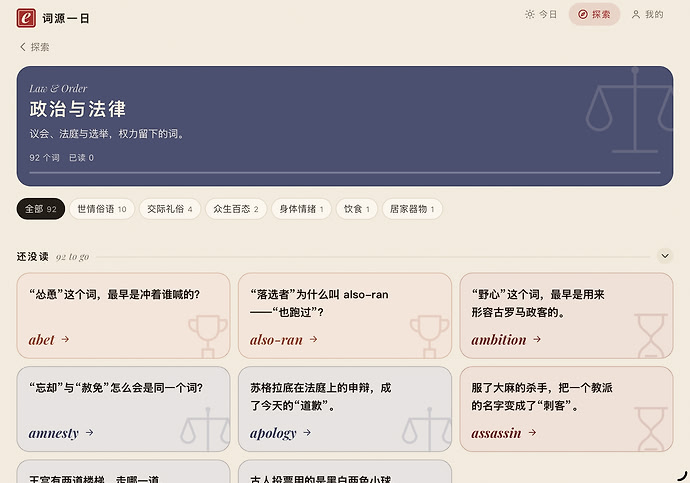Click the red 词源一日 app logo
This screenshot has height=483, width=690.
click(x=26, y=18)
